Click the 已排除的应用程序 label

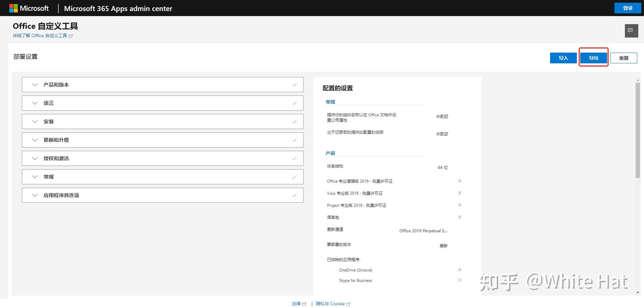click(x=343, y=259)
